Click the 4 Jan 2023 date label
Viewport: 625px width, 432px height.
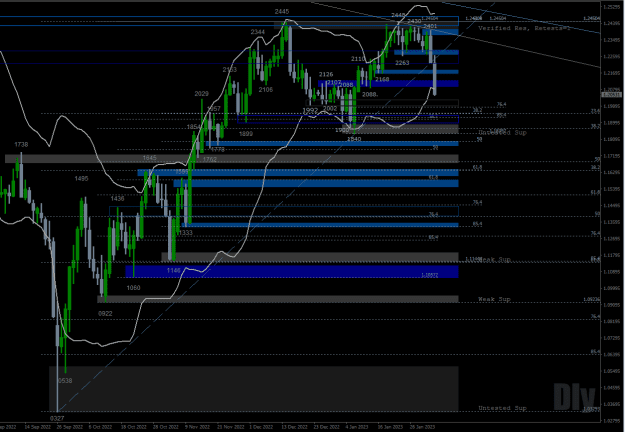(x=357, y=427)
